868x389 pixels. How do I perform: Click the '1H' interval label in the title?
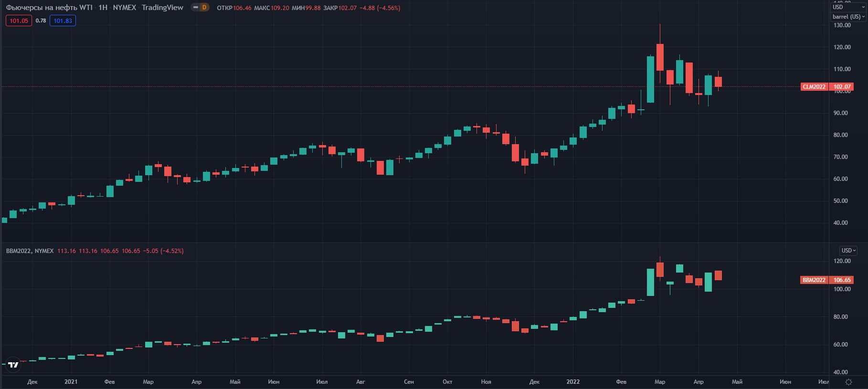click(x=103, y=8)
